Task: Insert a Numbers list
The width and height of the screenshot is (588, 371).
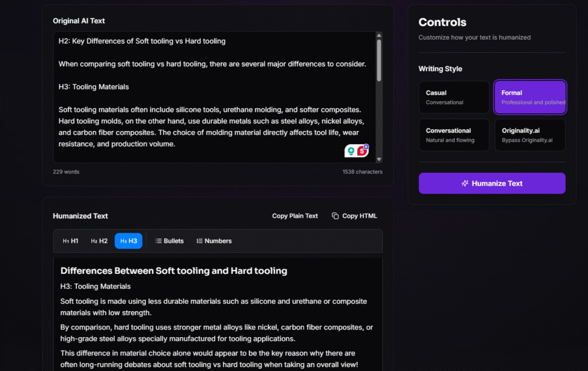Action: tap(214, 241)
